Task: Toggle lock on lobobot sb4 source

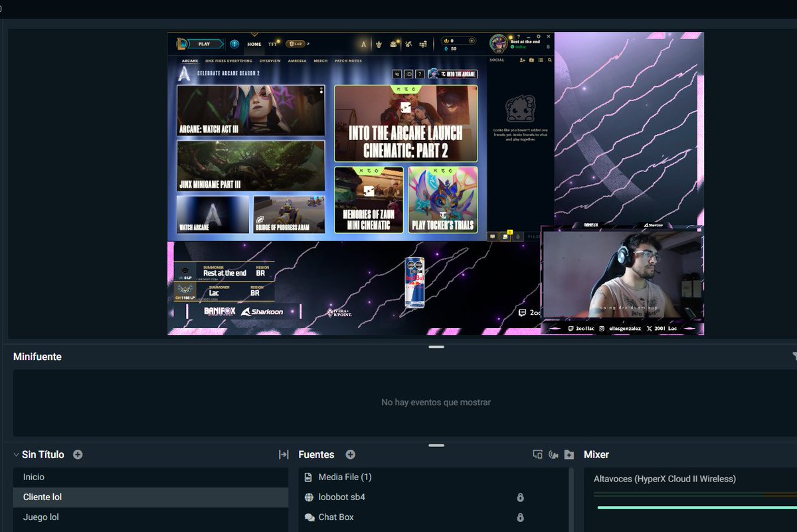Action: click(x=520, y=497)
